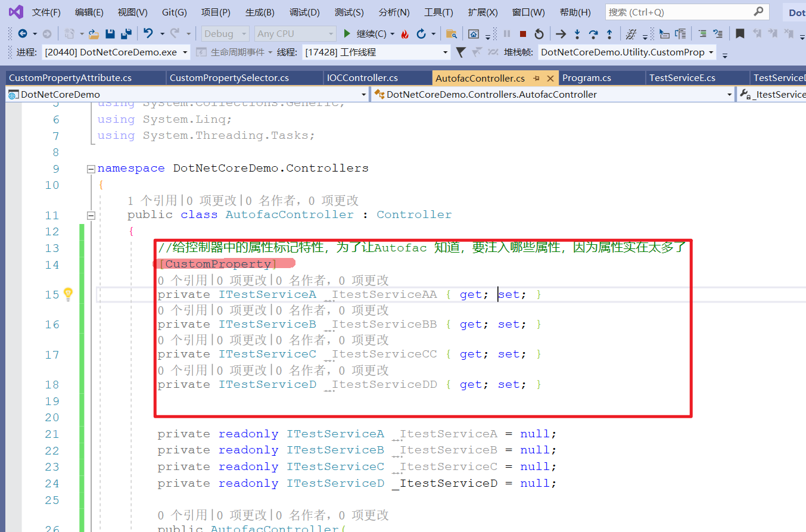
Task: Click the CodeLens references link above line 11
Action: [151, 201]
